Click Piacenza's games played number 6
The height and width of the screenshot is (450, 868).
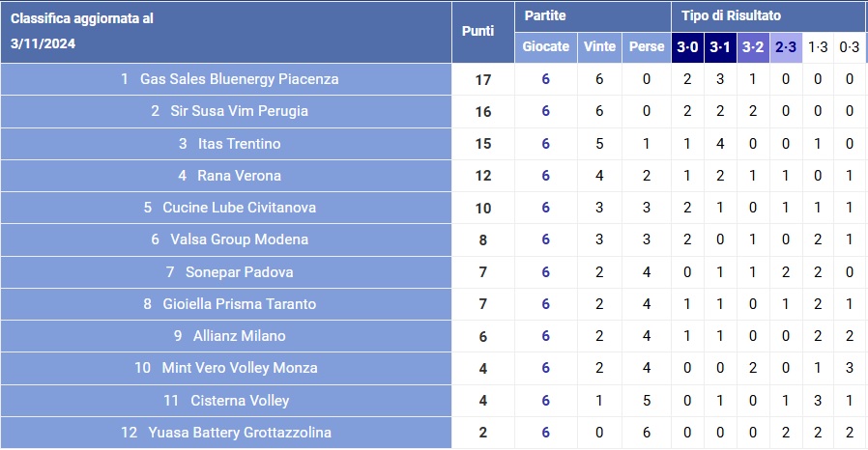(545, 79)
